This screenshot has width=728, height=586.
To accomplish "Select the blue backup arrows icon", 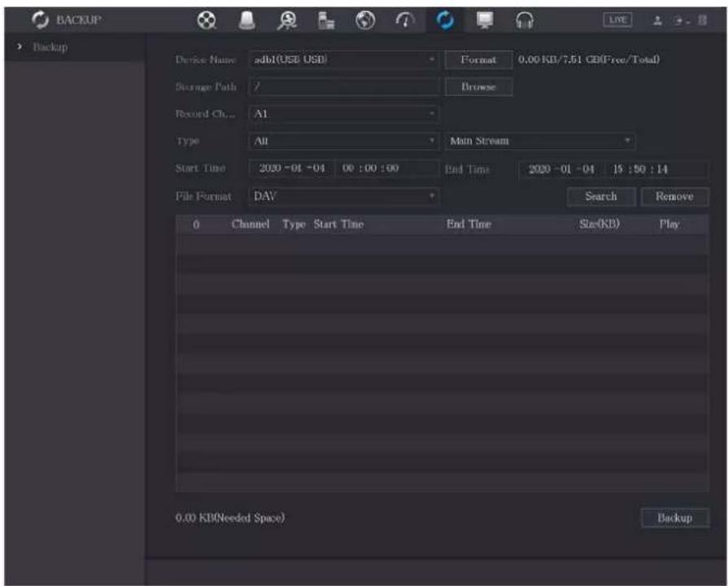I will (445, 20).
